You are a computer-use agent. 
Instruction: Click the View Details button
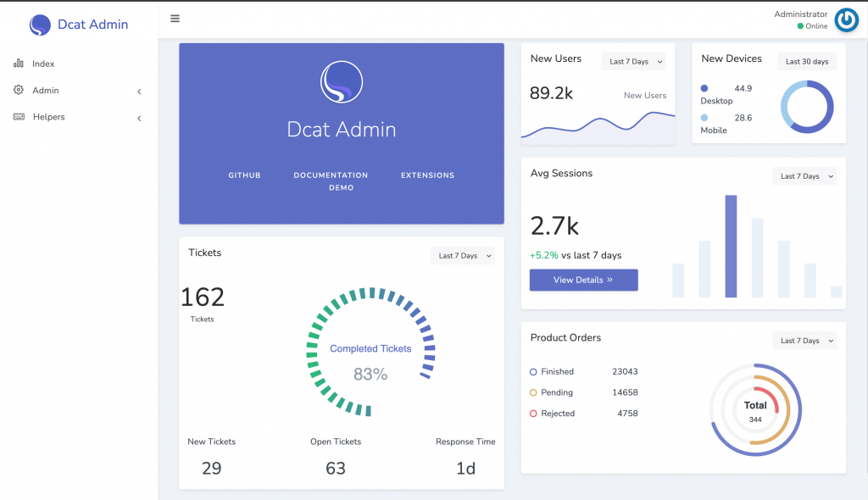tap(583, 280)
